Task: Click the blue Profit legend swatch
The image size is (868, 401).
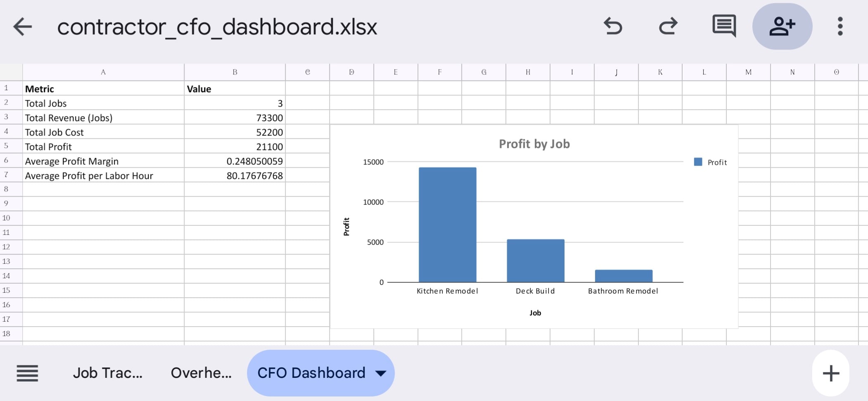Action: tap(698, 162)
